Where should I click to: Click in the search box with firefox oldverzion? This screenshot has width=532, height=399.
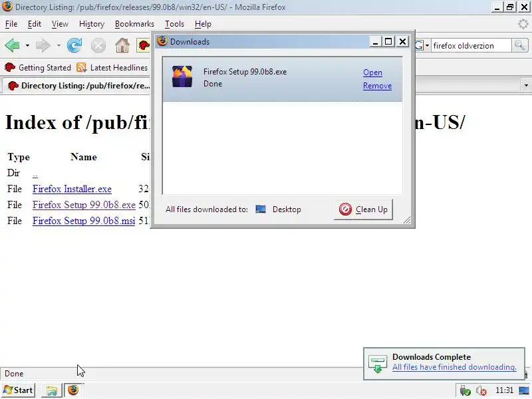point(471,45)
